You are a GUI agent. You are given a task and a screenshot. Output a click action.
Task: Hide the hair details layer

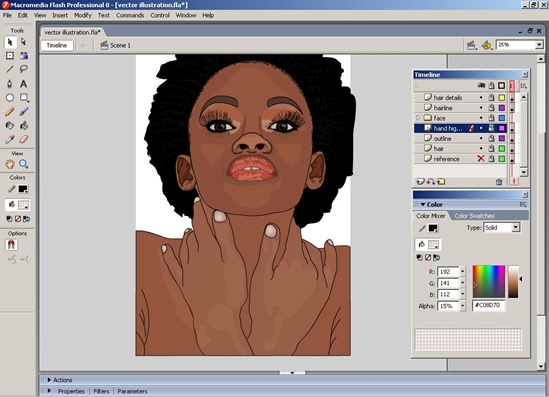click(481, 98)
